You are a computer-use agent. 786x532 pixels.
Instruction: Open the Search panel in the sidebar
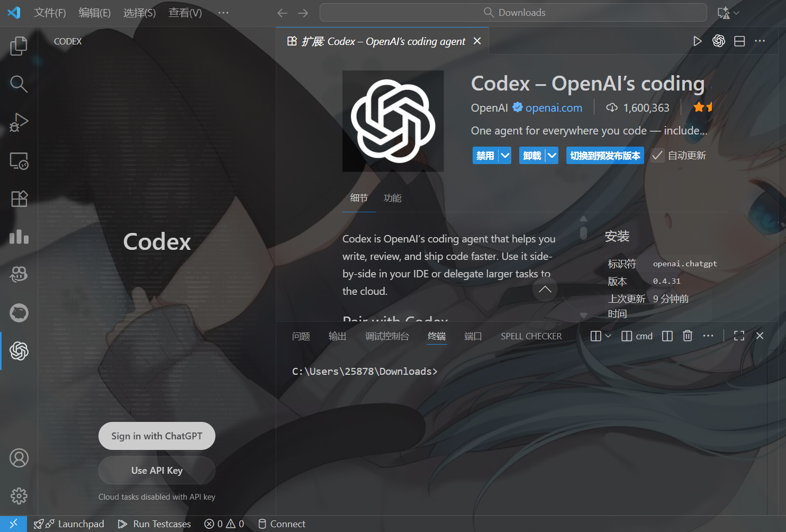pos(19,84)
